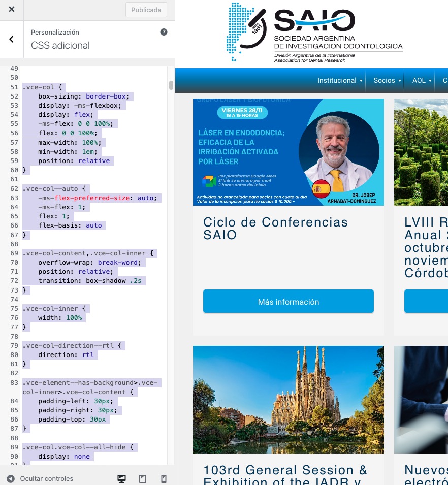Switch to desktop preview icon
This screenshot has height=485, width=448.
pos(121,478)
